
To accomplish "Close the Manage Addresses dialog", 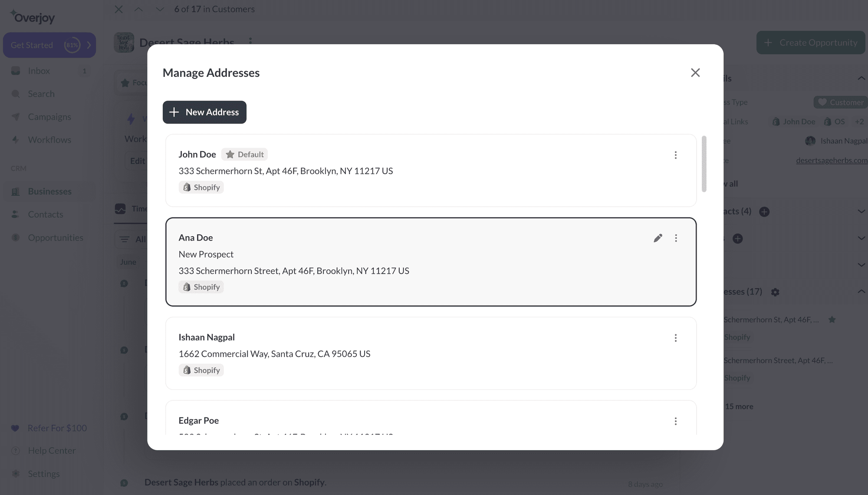I will (x=695, y=73).
